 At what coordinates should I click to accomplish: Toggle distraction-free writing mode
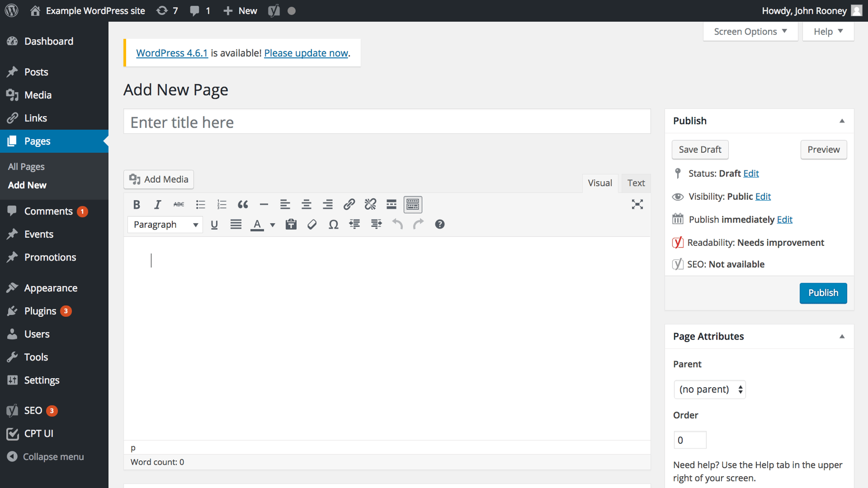(x=637, y=204)
